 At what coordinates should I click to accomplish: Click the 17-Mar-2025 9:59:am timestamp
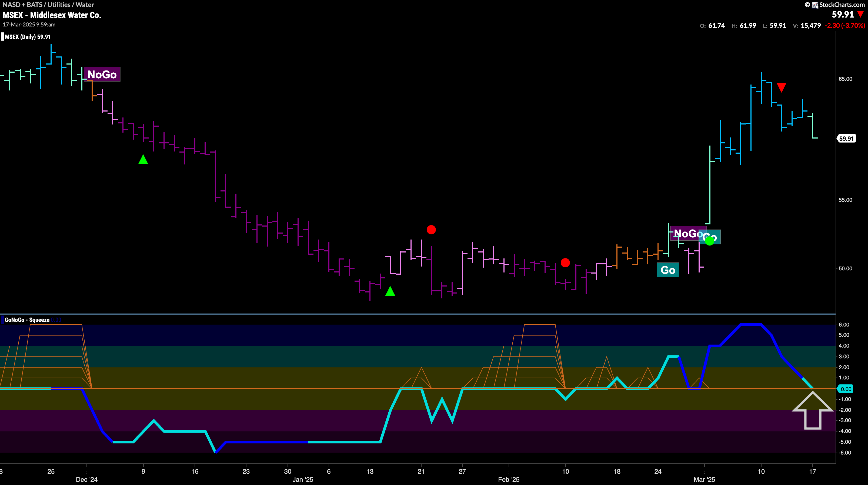pyautogui.click(x=29, y=25)
